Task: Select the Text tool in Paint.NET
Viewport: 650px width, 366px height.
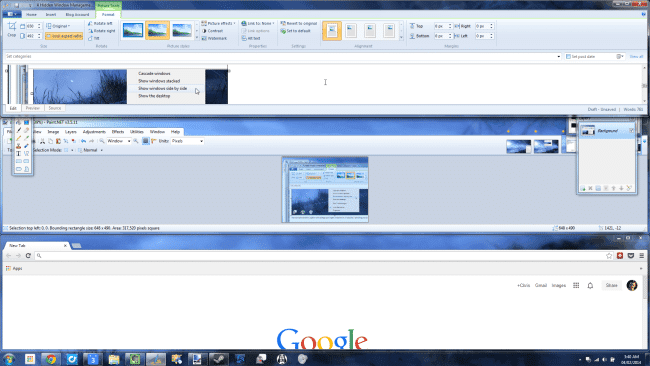Action: coord(19,153)
